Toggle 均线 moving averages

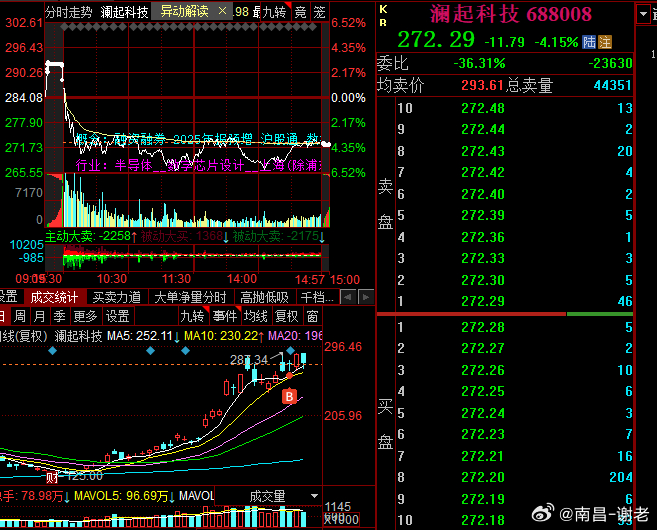pos(256,316)
